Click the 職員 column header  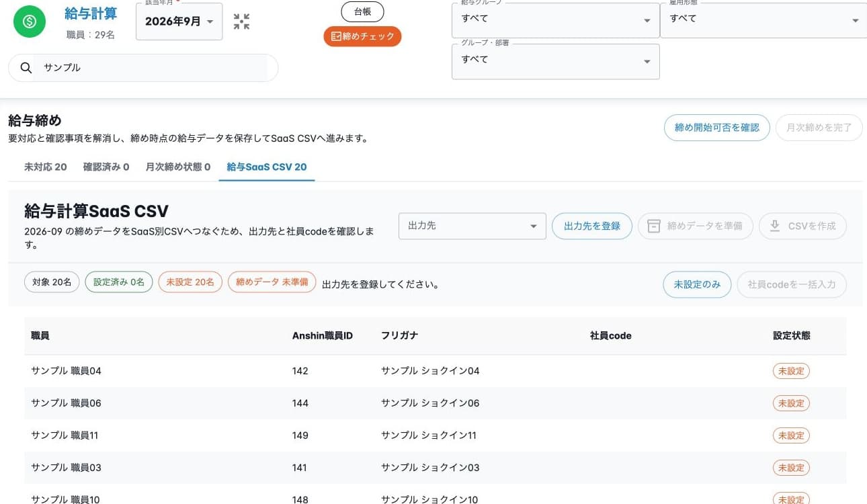click(40, 335)
